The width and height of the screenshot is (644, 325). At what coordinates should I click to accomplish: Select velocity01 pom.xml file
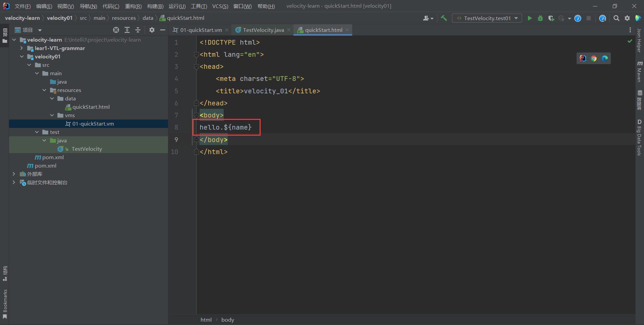pyautogui.click(x=53, y=157)
